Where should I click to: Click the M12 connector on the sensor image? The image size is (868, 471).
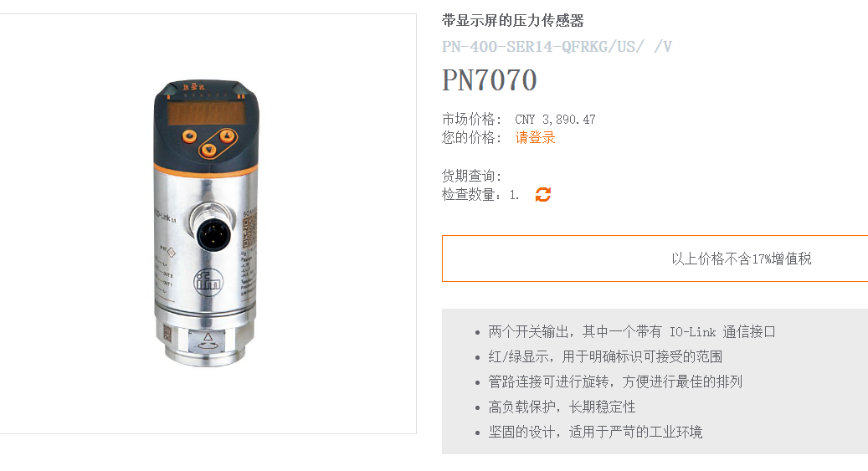(212, 233)
